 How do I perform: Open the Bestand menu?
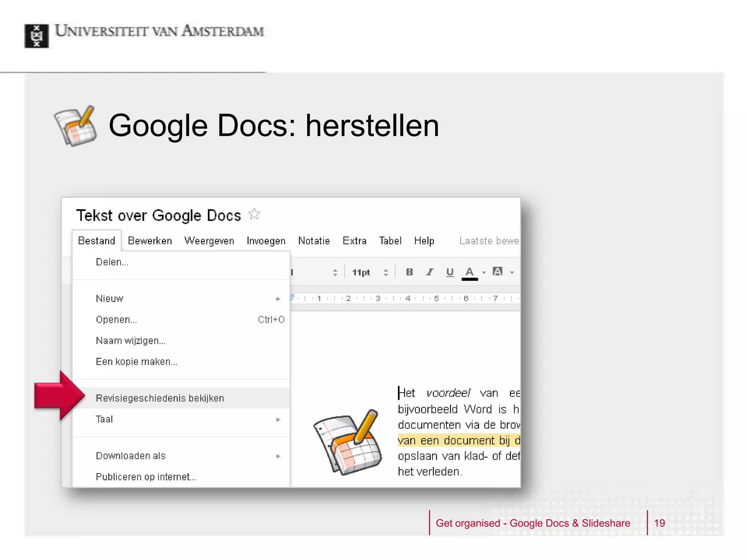click(97, 241)
